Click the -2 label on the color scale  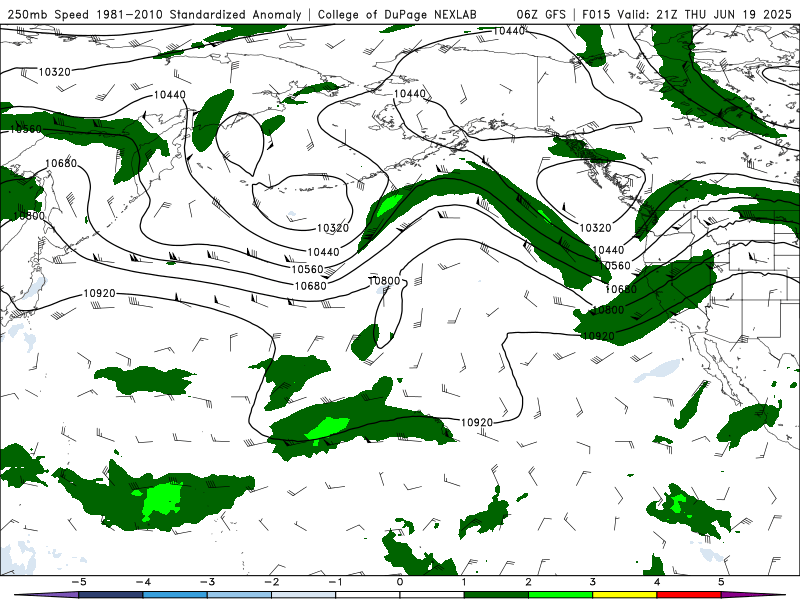pos(271,582)
